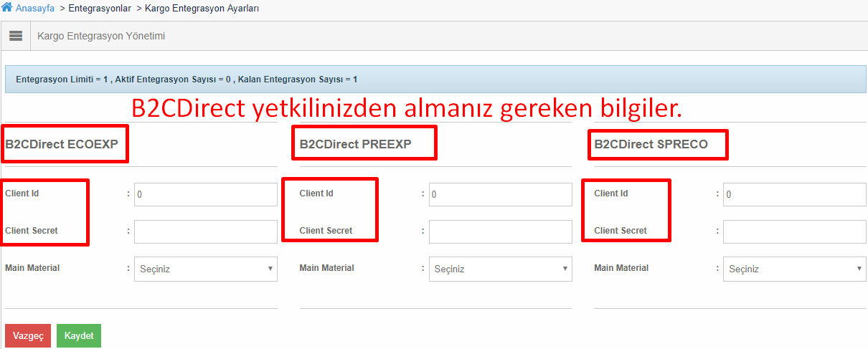Save with the green Kaydet button
Image resolution: width=868 pixels, height=349 pixels.
(79, 336)
